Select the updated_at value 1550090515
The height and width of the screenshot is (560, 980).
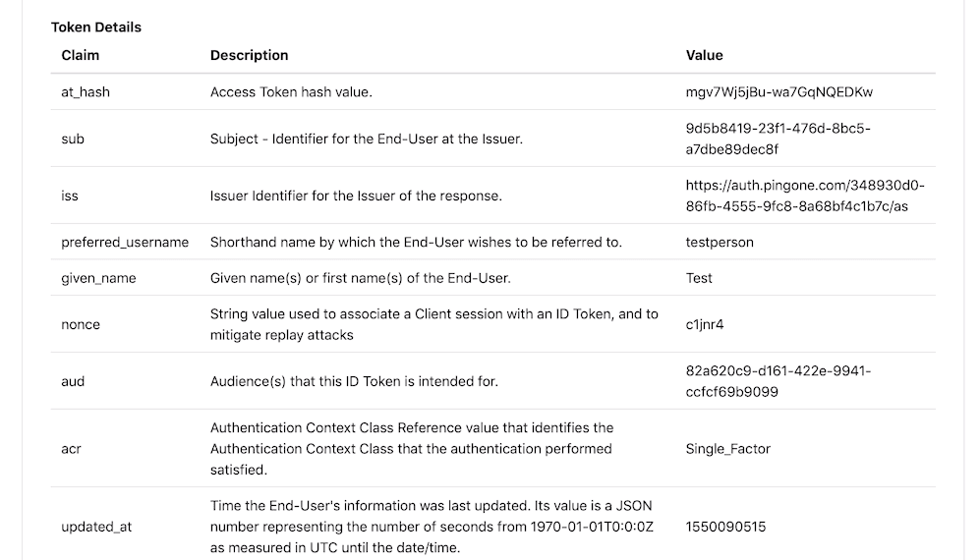(725, 527)
